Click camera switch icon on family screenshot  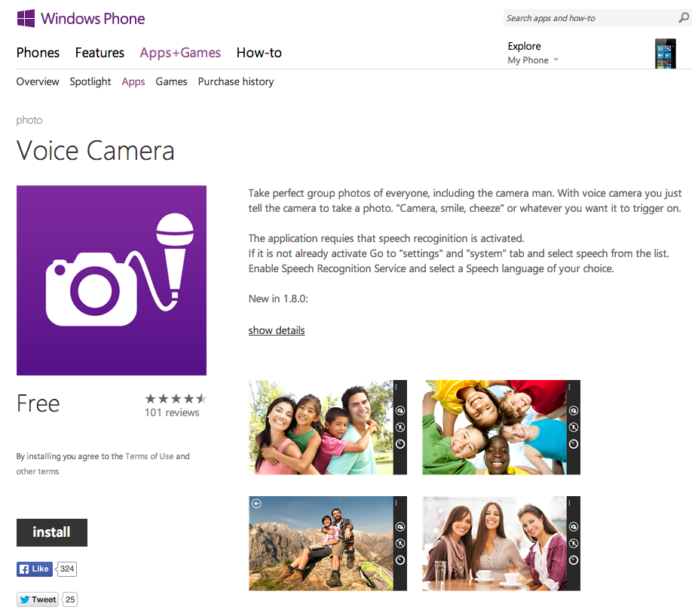[400, 411]
